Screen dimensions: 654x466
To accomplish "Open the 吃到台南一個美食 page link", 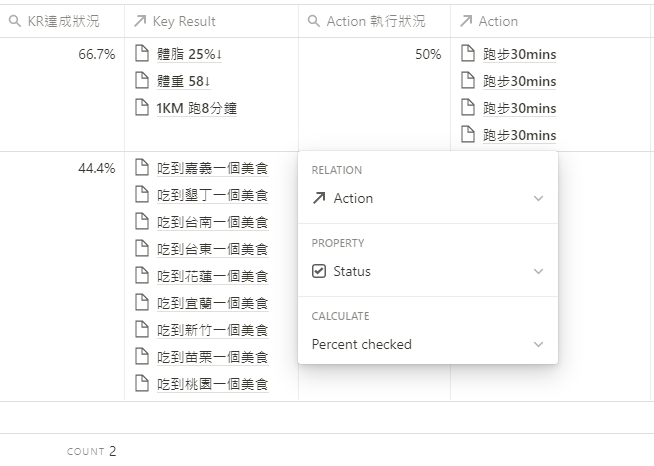I will (213, 222).
